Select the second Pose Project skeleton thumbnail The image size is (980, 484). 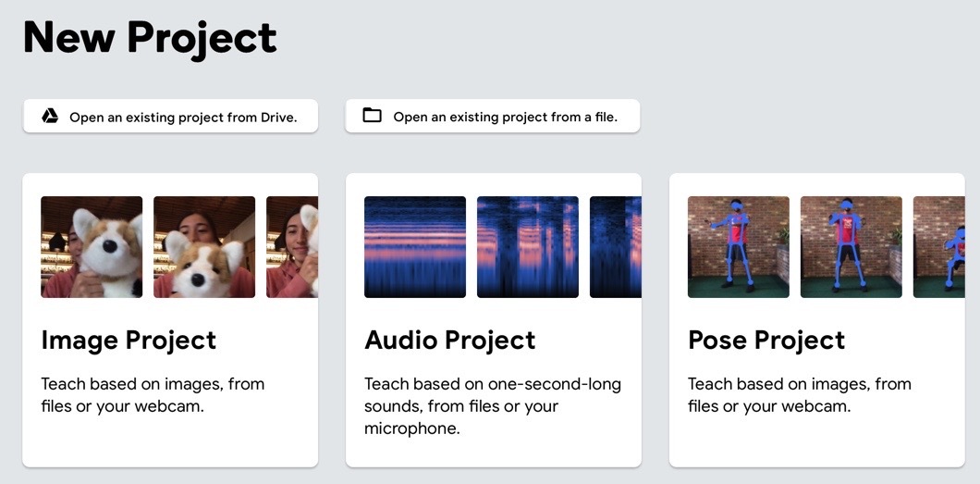pyautogui.click(x=851, y=247)
